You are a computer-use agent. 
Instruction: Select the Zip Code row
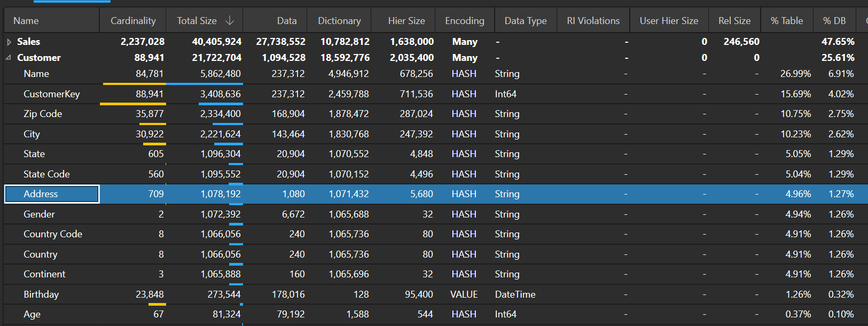(x=43, y=114)
